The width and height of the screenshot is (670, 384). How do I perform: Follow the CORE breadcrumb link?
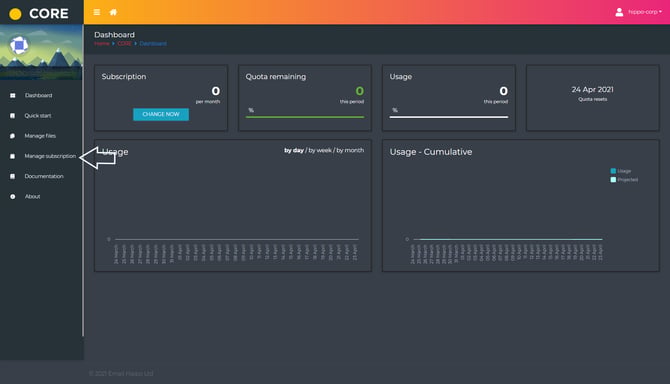click(x=124, y=44)
